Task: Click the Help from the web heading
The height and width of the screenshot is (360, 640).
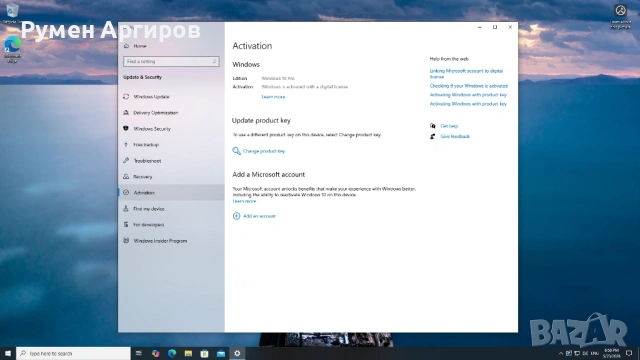Action: (449, 59)
